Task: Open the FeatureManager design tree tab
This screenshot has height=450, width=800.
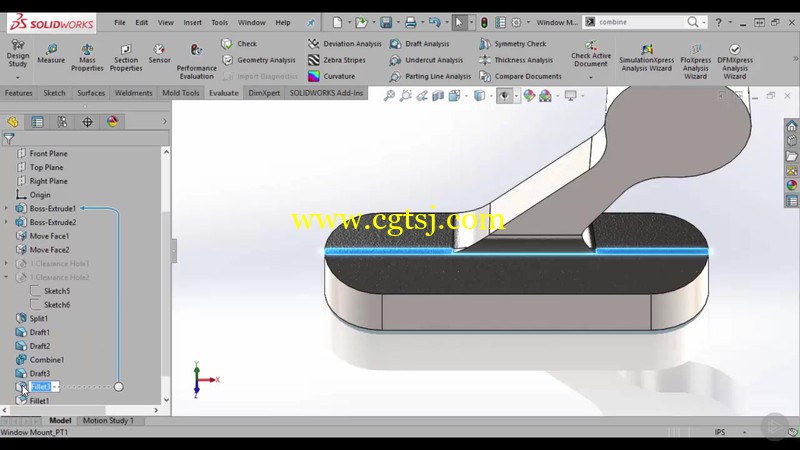Action: (13, 121)
